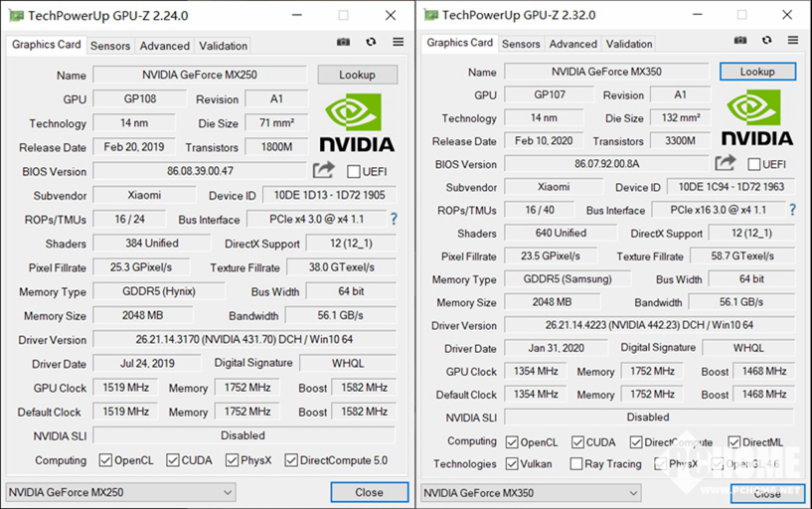Image resolution: width=812 pixels, height=509 pixels.
Task: Click Die Size value 132 mm²
Action: [681, 117]
